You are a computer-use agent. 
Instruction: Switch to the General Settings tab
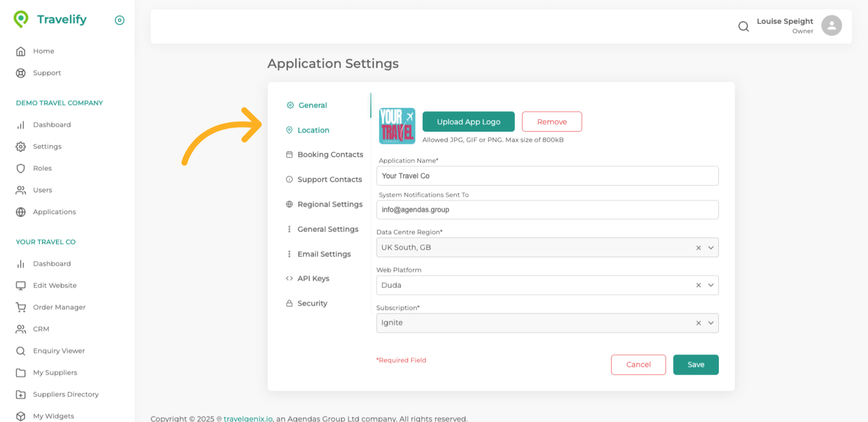click(328, 229)
